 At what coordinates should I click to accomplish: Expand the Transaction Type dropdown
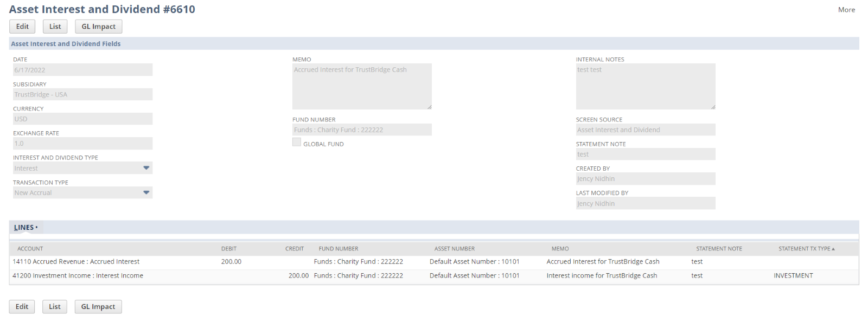tap(146, 192)
